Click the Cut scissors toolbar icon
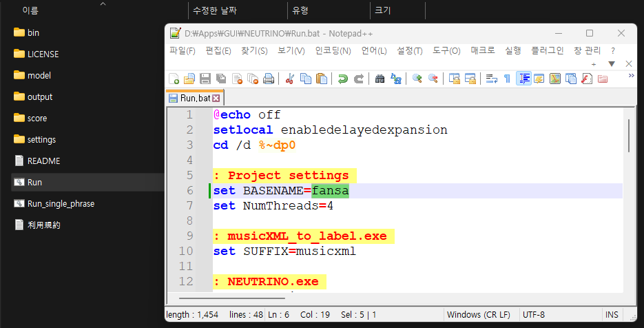Viewport: 644px width, 328px height. (290, 79)
